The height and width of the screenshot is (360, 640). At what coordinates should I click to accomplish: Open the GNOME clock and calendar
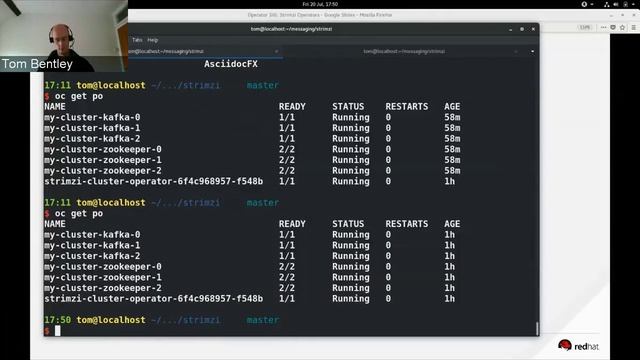point(320,4)
